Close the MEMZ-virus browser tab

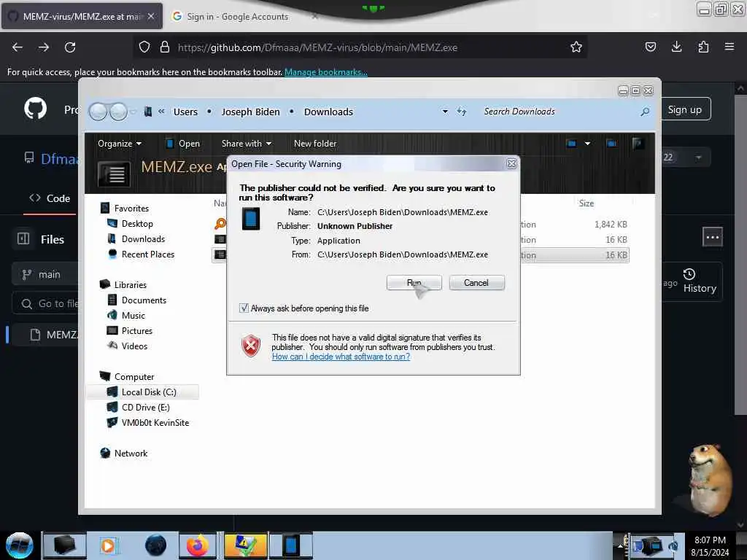click(151, 16)
